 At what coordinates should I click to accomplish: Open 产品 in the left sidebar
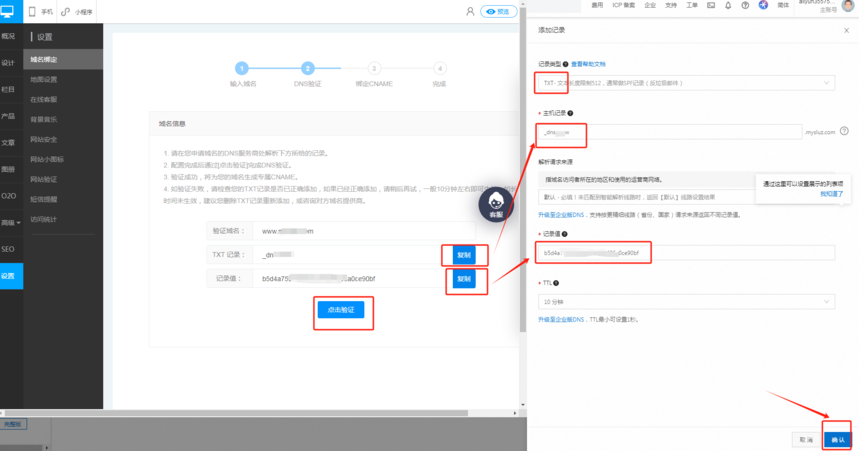tap(8, 116)
